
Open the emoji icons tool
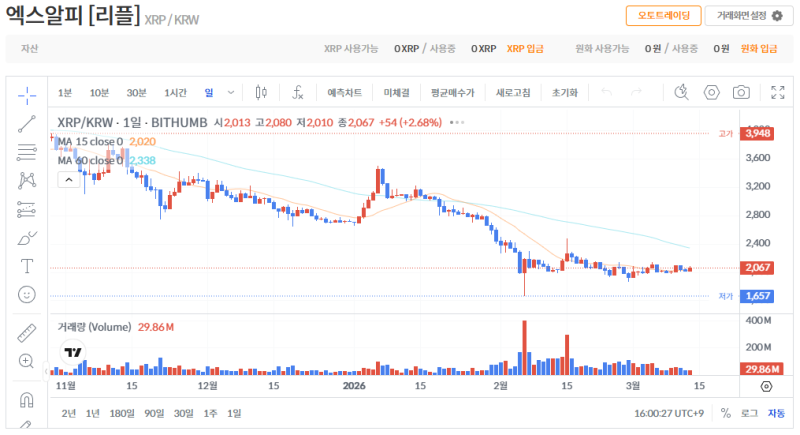[x=27, y=295]
